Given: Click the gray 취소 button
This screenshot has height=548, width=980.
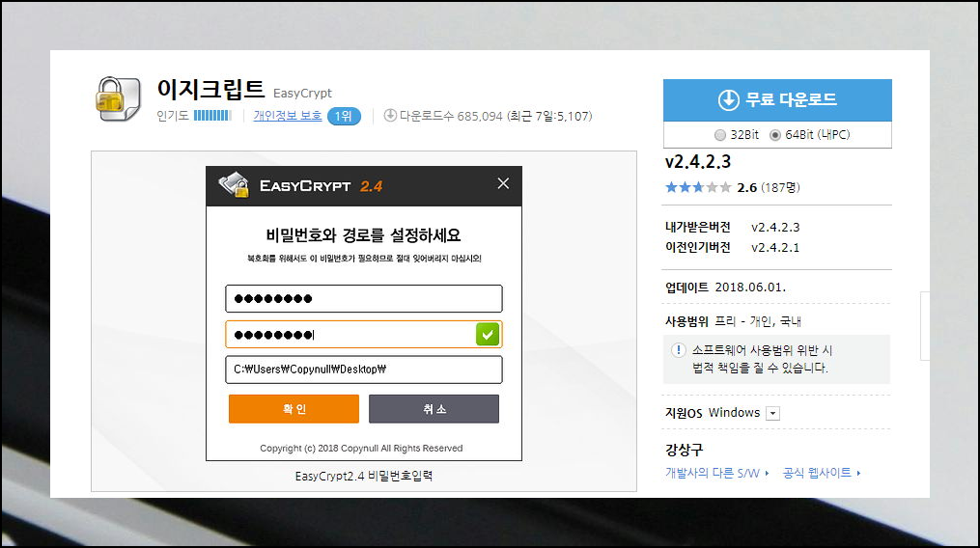Looking at the screenshot, I should (x=434, y=409).
